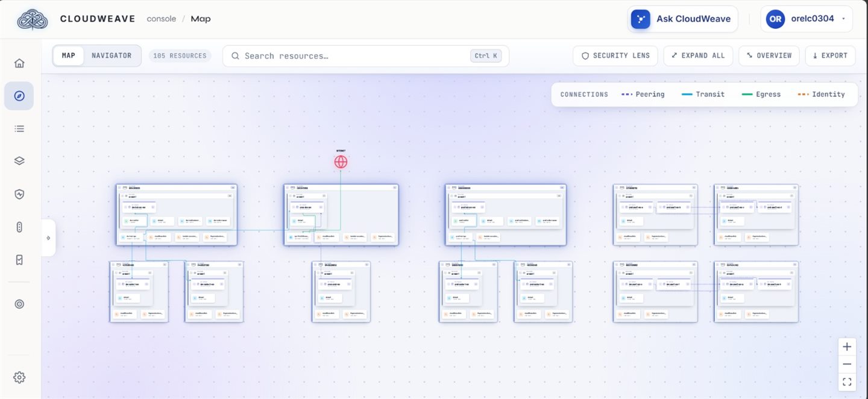
Task: Click the Overview button
Action: pyautogui.click(x=769, y=55)
